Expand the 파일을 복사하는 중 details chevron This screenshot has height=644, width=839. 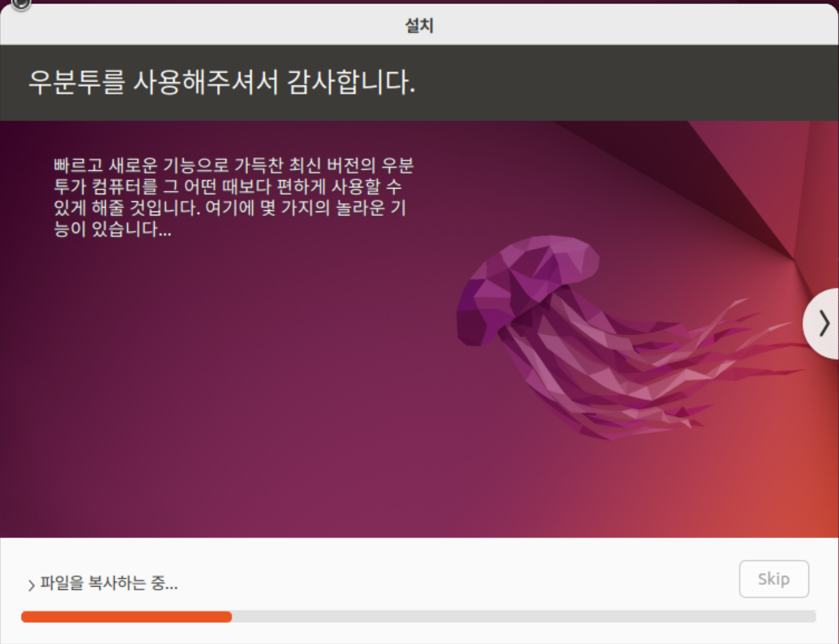(31, 585)
